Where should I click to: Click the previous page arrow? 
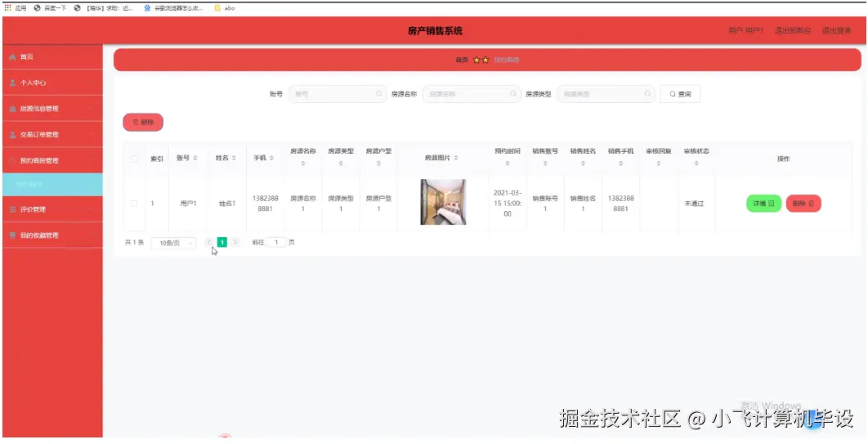209,243
